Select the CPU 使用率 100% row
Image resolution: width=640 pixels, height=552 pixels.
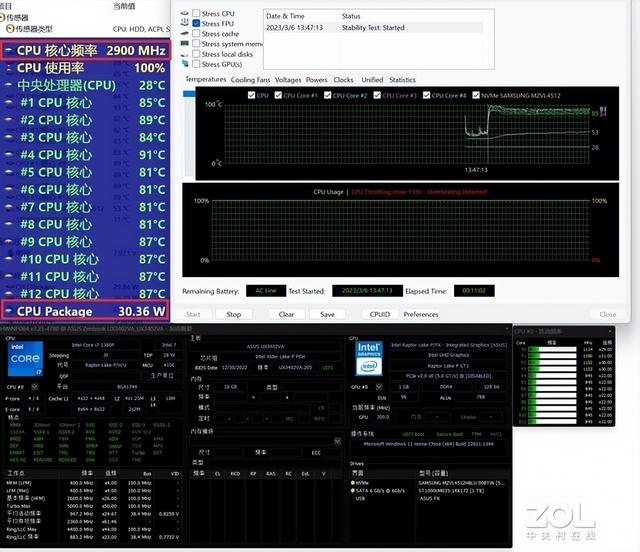point(85,68)
